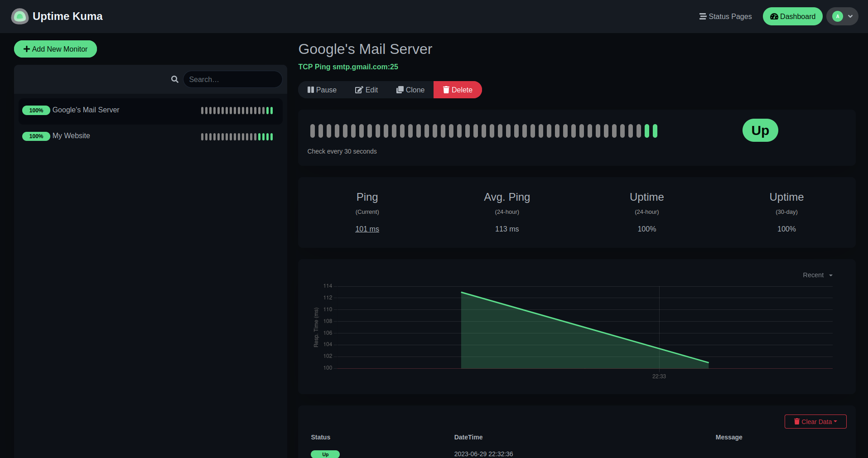Click Check every 30 seconds label
Image resolution: width=868 pixels, height=458 pixels.
pyautogui.click(x=342, y=151)
